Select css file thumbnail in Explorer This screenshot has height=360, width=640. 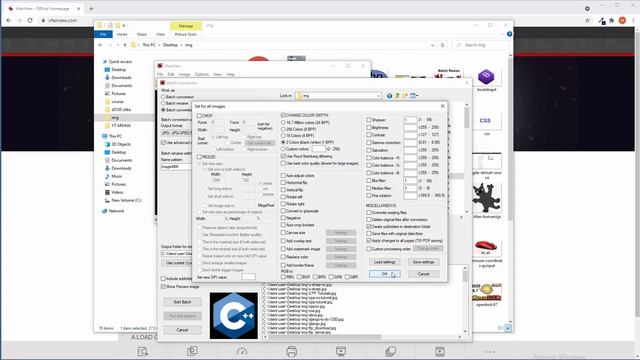pos(485,121)
